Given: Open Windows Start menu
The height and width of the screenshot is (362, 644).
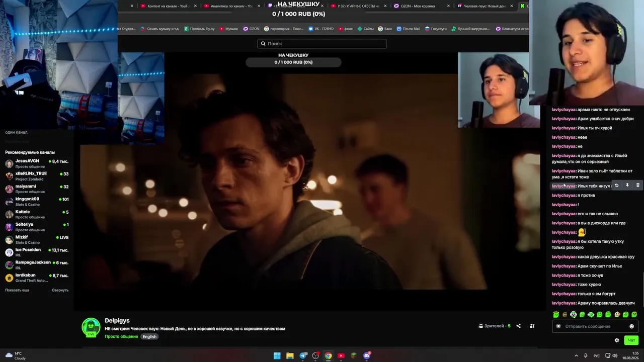Looking at the screenshot, I should point(277,356).
